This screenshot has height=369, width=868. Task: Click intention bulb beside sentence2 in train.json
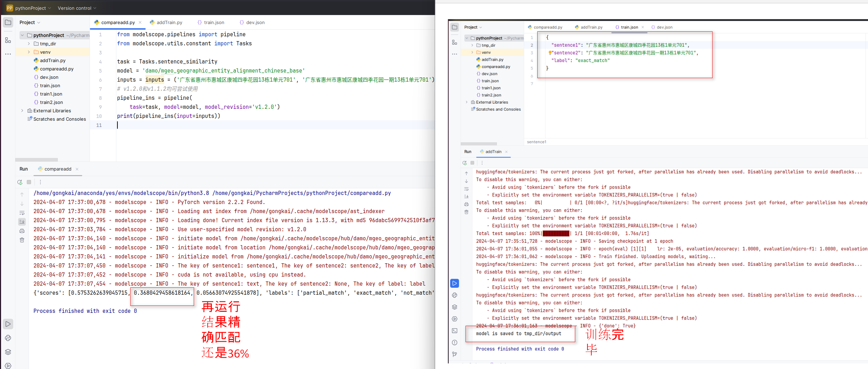[x=550, y=53]
